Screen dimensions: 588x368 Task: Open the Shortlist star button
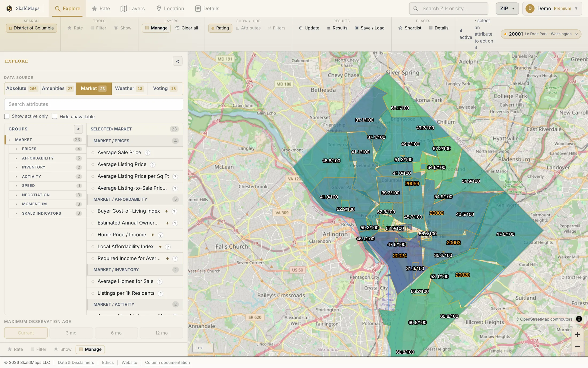[410, 28]
